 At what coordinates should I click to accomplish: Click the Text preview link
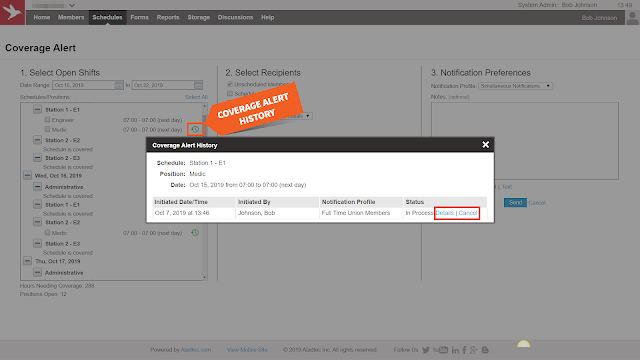[507, 187]
